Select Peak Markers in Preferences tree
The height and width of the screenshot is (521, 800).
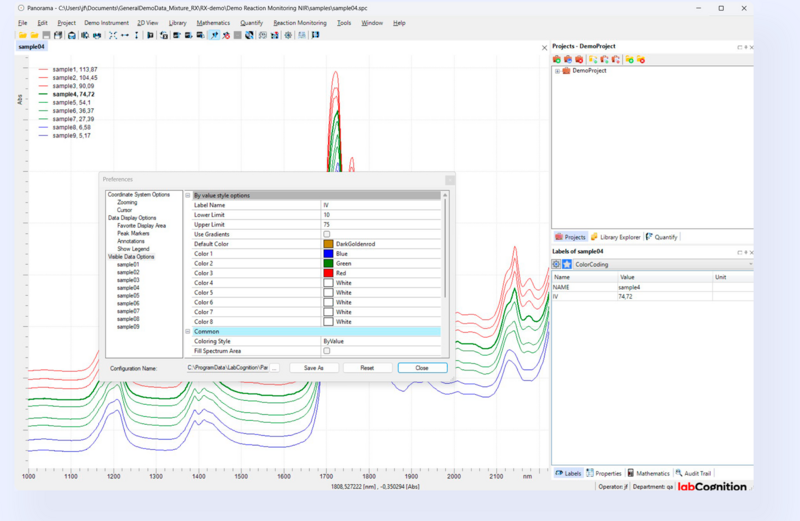tap(133, 233)
